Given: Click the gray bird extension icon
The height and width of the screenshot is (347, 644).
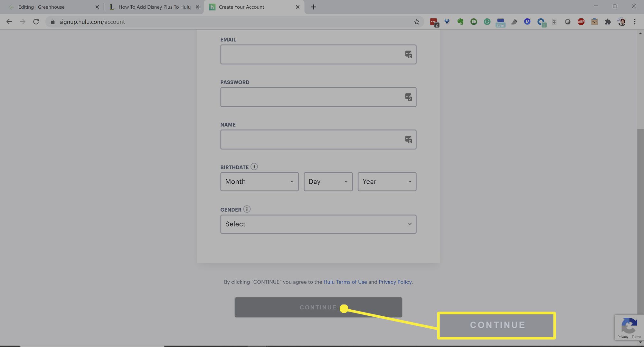Looking at the screenshot, I should pos(514,22).
